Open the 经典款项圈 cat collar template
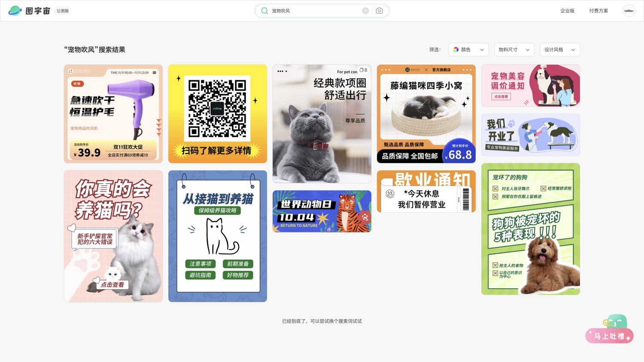This screenshot has height=362, width=644. [x=322, y=124]
